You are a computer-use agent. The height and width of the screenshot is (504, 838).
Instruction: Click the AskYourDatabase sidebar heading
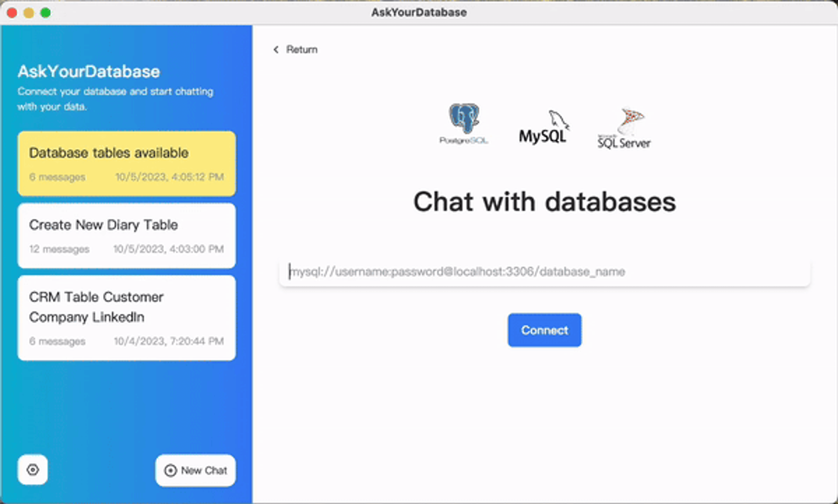[x=89, y=72]
